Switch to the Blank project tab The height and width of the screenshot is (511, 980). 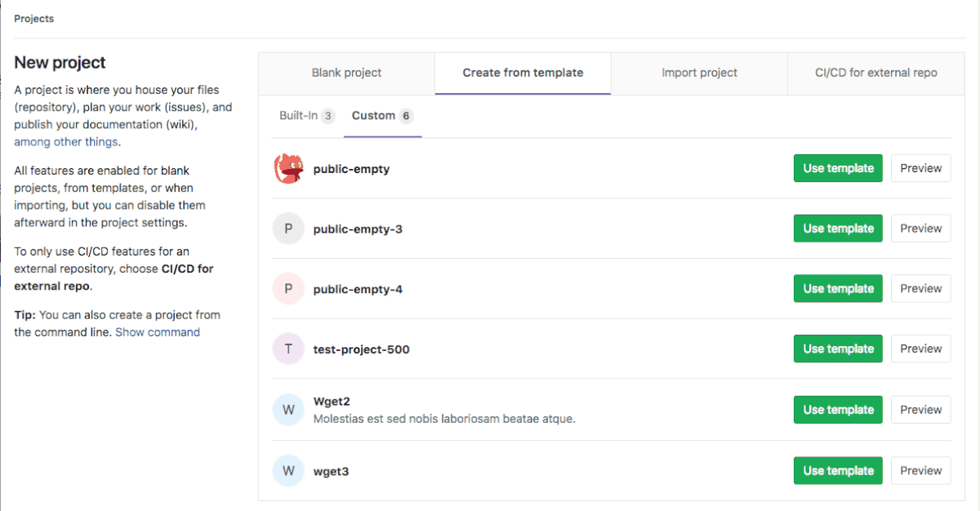pyautogui.click(x=346, y=73)
